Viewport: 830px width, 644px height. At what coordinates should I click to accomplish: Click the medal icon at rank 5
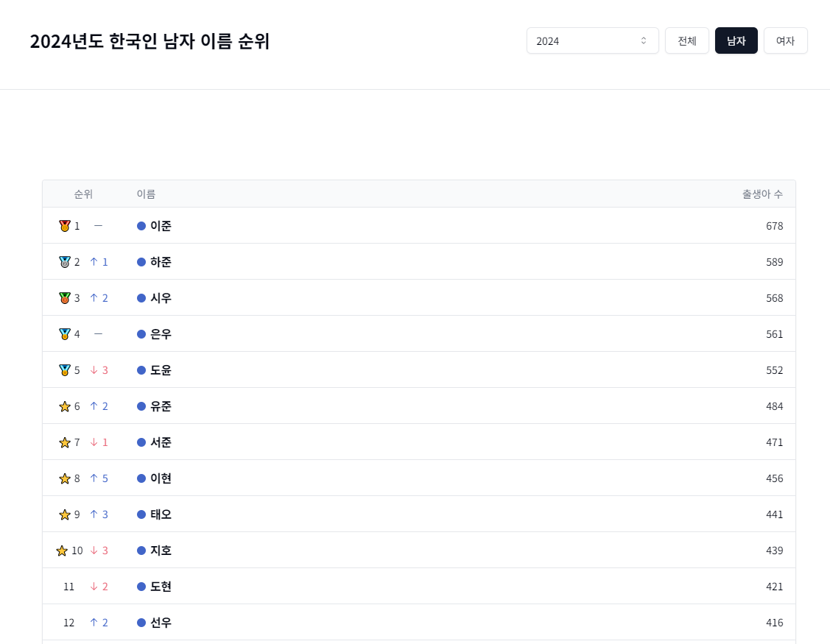point(65,370)
